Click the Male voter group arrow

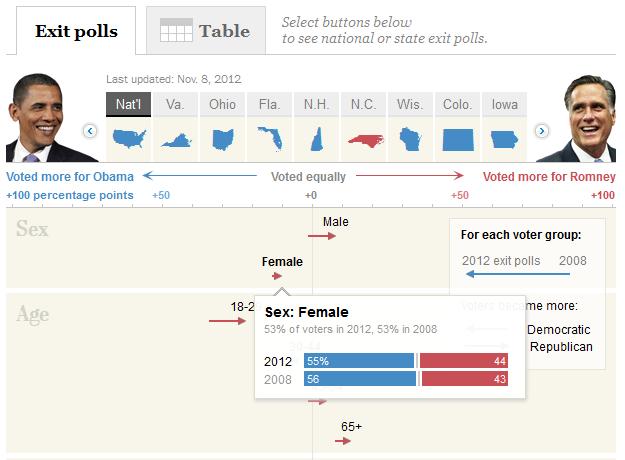pos(322,236)
